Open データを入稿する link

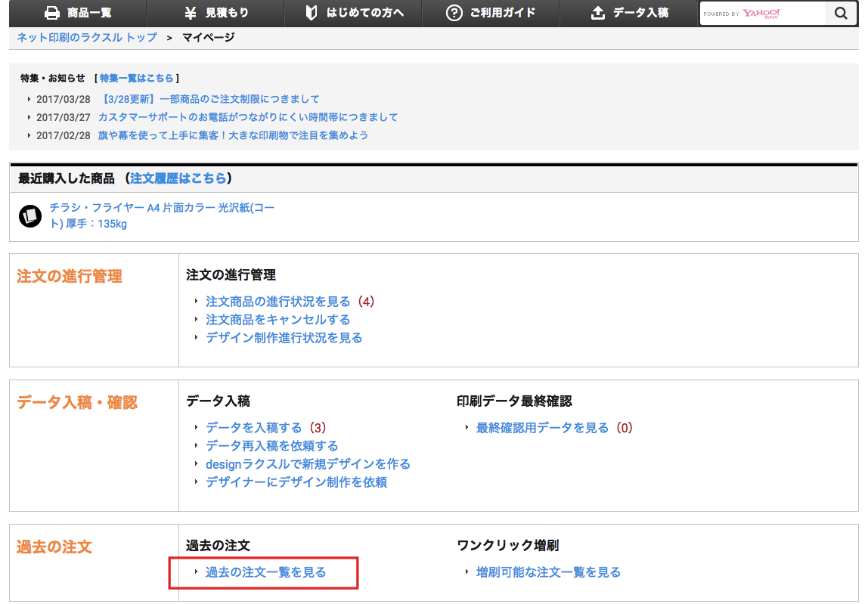click(x=253, y=428)
